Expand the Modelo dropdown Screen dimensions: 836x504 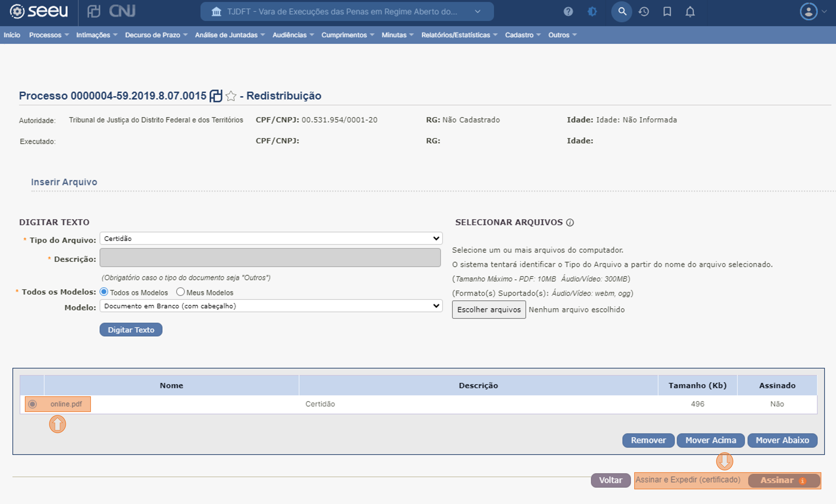click(271, 306)
